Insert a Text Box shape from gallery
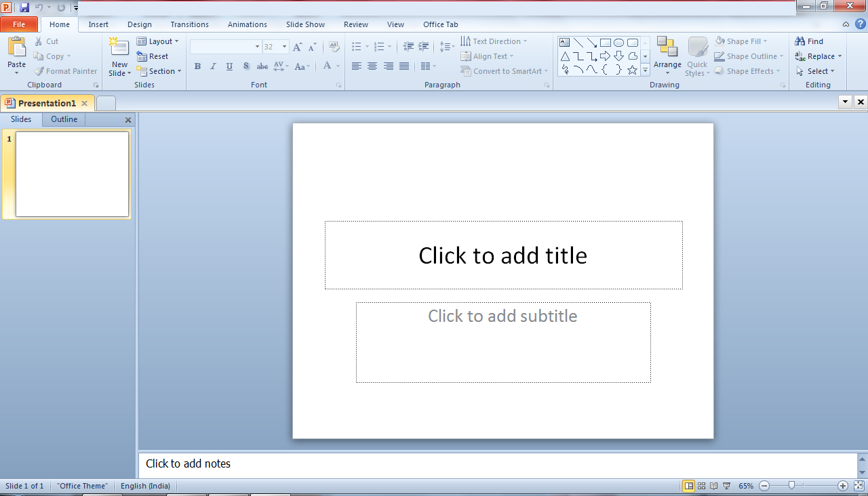The width and height of the screenshot is (868, 496). pos(564,43)
